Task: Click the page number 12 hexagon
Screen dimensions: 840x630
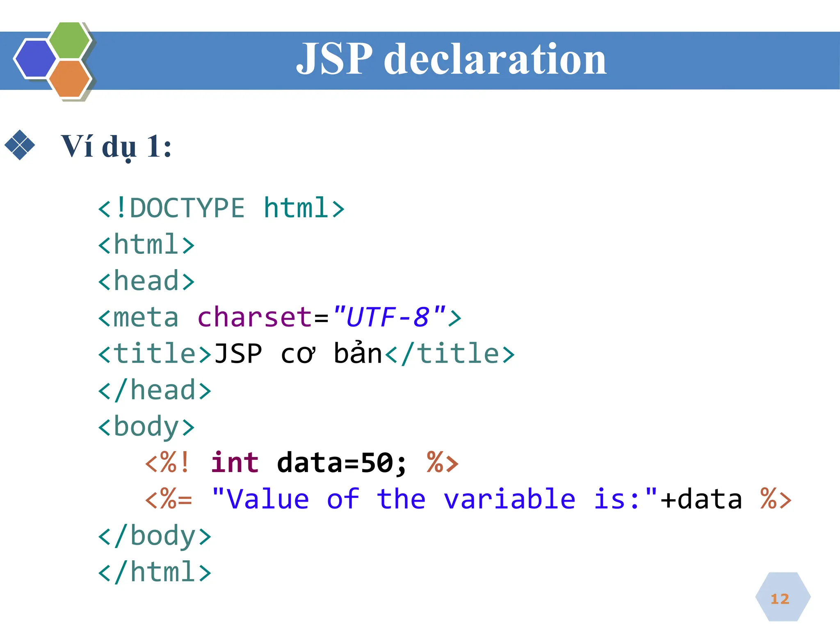Action: point(783,597)
